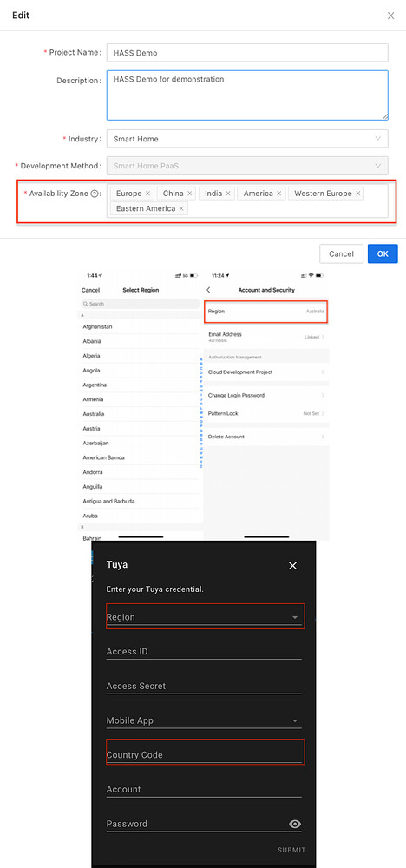Image resolution: width=406 pixels, height=868 pixels.
Task: Select Armenia in region list
Action: point(140,399)
